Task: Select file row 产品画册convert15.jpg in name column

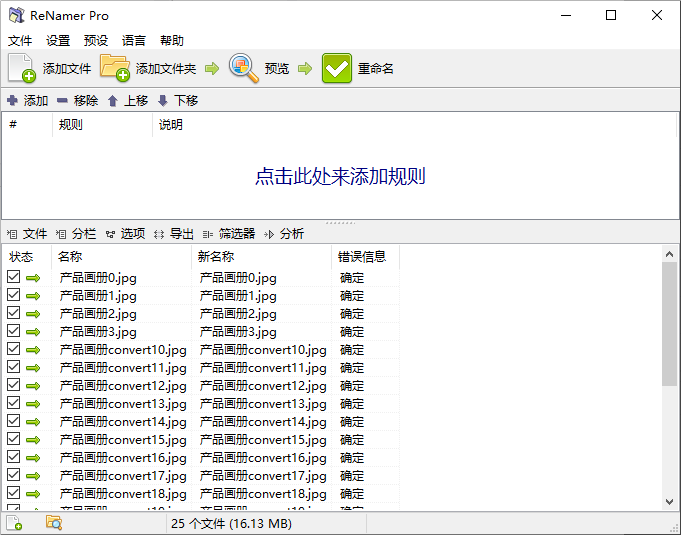Action: 123,440
